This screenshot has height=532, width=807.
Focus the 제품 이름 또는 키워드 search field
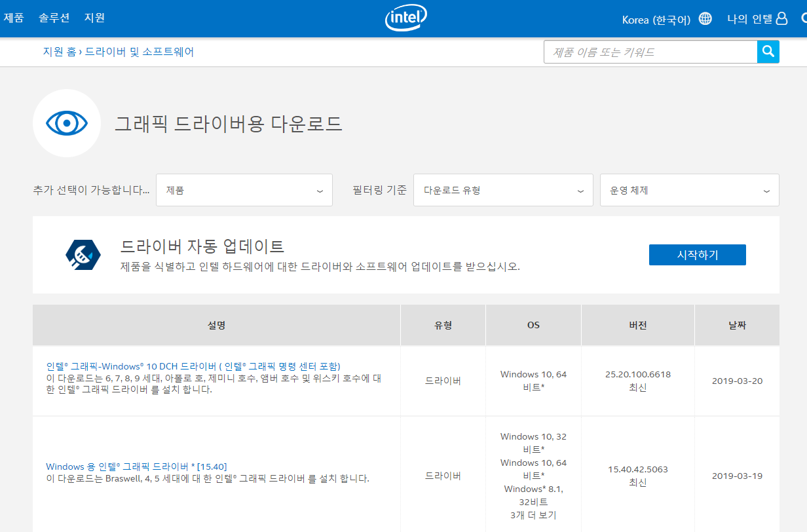(x=650, y=52)
